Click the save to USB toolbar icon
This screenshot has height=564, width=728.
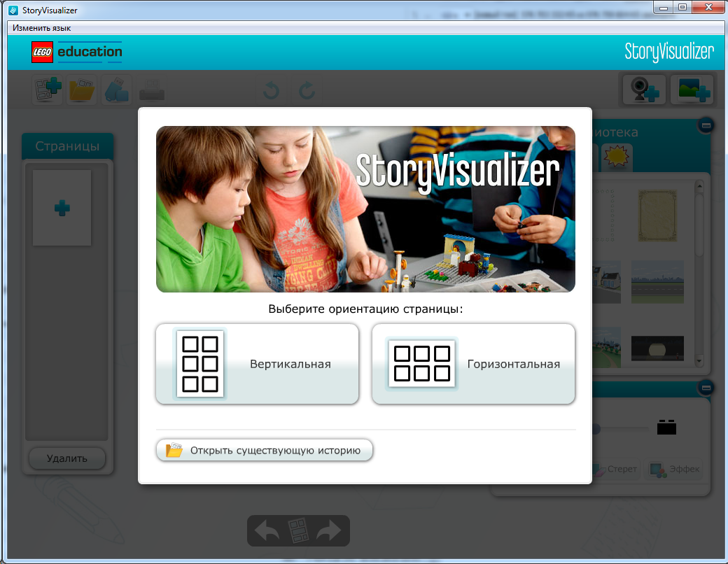[116, 90]
